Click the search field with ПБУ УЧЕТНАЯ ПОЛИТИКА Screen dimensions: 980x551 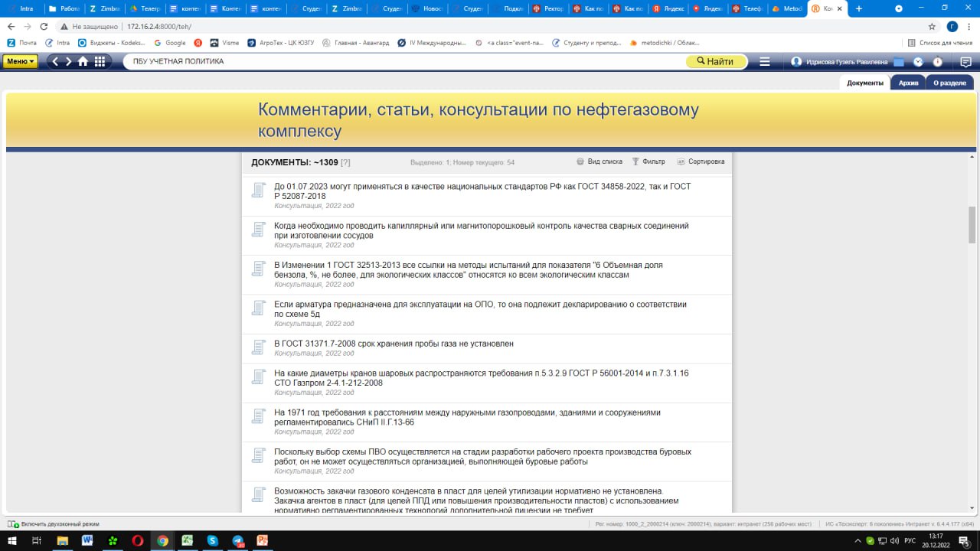coord(406,61)
